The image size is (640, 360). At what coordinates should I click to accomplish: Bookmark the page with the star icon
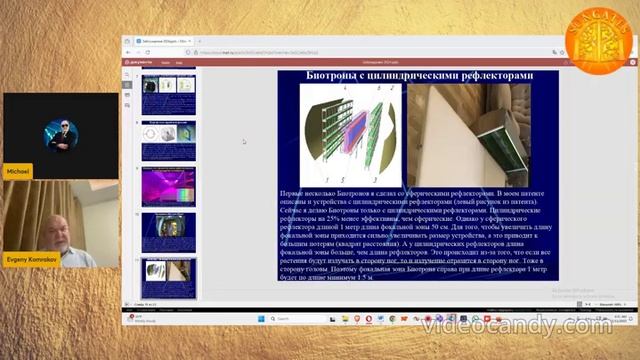coord(562,53)
